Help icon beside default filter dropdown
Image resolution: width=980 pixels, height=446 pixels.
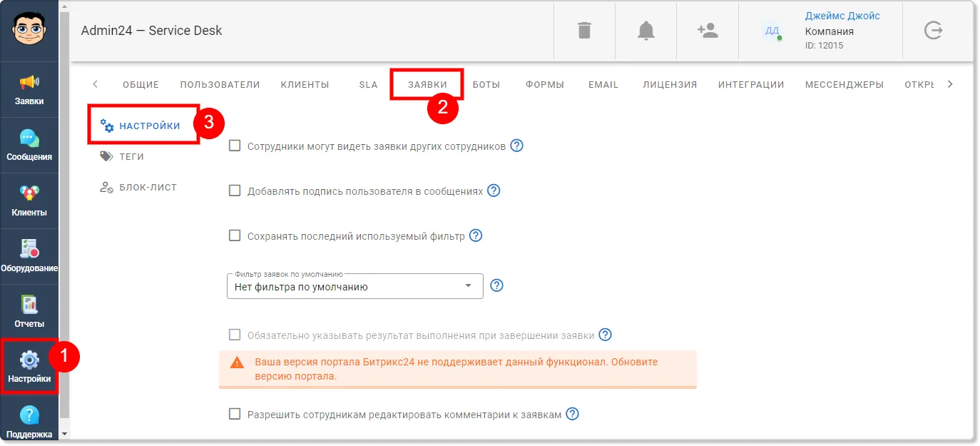coord(497,285)
